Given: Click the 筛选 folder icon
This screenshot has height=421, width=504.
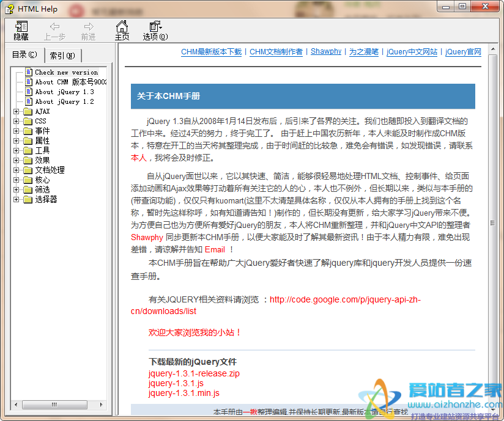Looking at the screenshot, I should pos(28,190).
